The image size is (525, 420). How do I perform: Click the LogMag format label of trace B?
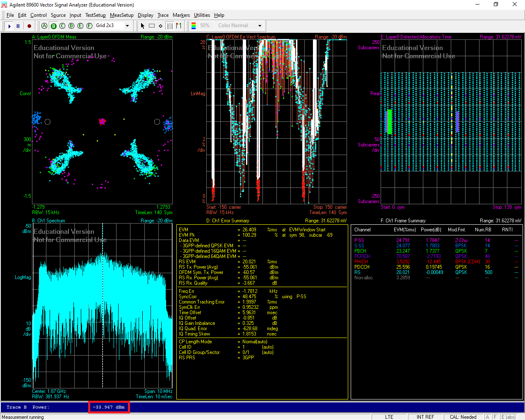(x=23, y=277)
